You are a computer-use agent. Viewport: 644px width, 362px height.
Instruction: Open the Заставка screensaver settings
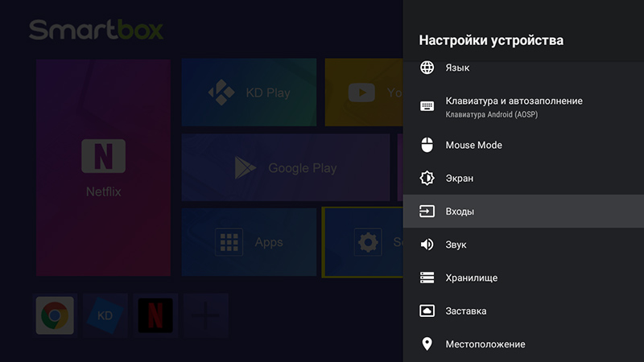coord(523,311)
